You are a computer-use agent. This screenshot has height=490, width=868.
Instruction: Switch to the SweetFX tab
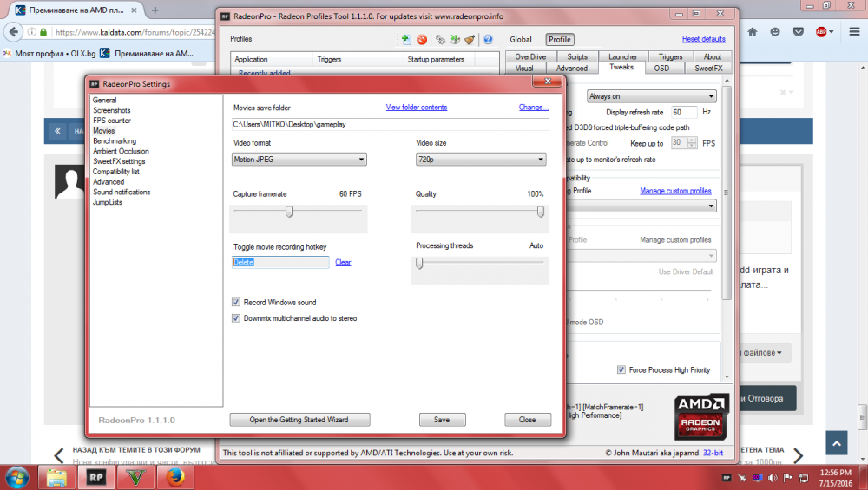click(708, 68)
